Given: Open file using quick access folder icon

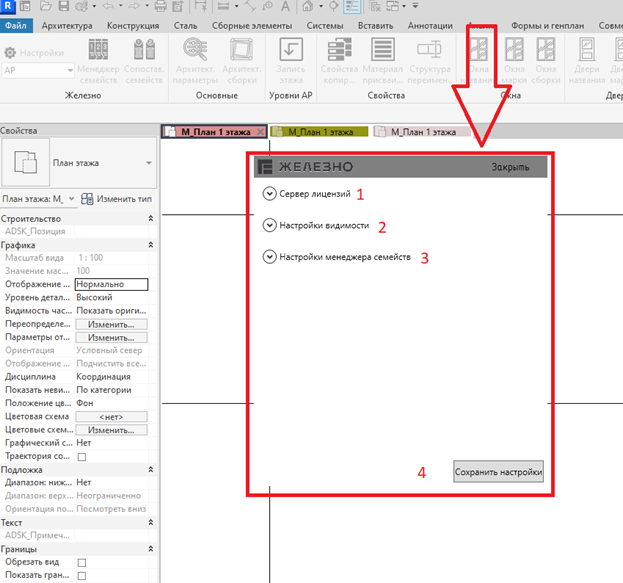Looking at the screenshot, I should pyautogui.click(x=46, y=6).
